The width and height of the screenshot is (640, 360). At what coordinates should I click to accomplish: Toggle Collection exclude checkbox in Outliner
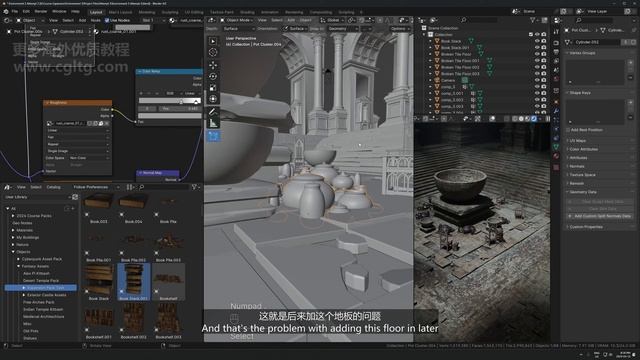pyautogui.click(x=531, y=35)
